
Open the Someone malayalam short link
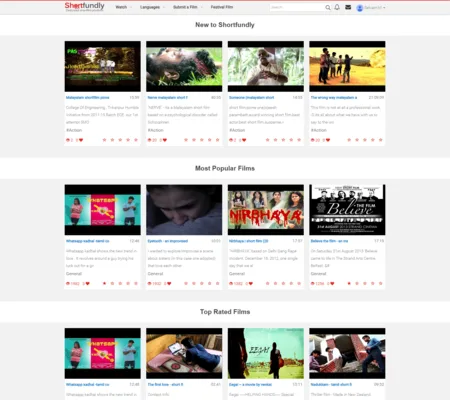coord(251,98)
